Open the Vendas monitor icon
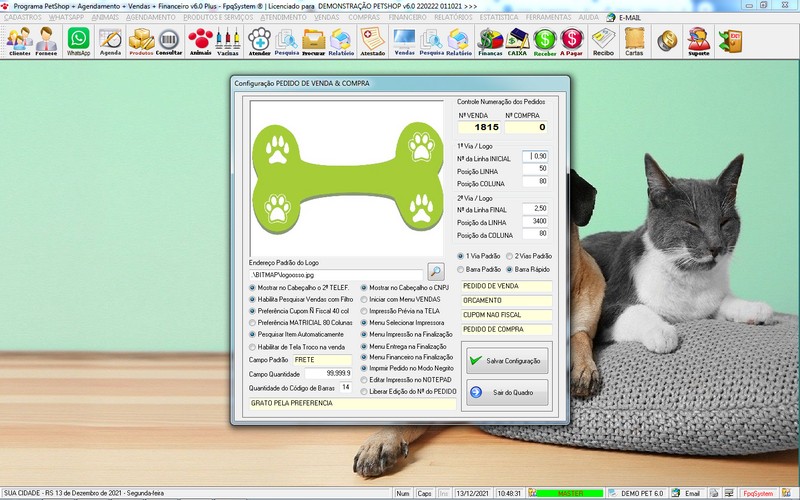This screenshot has width=800, height=500. coord(405,41)
